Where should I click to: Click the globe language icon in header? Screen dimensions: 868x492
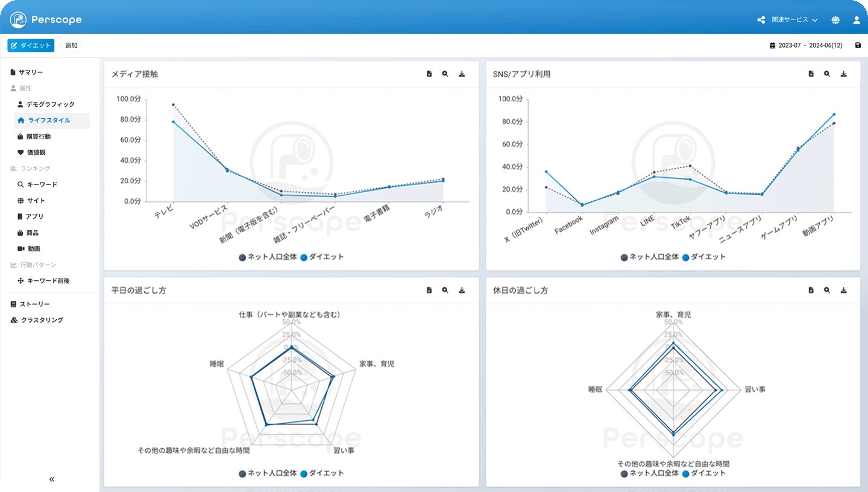835,20
